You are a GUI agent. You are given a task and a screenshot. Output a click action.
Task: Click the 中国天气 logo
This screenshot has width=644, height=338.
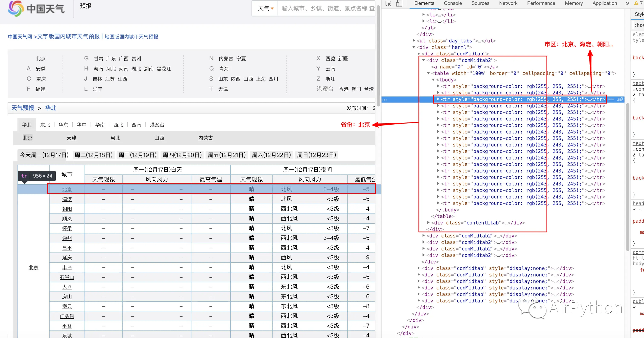click(x=36, y=9)
